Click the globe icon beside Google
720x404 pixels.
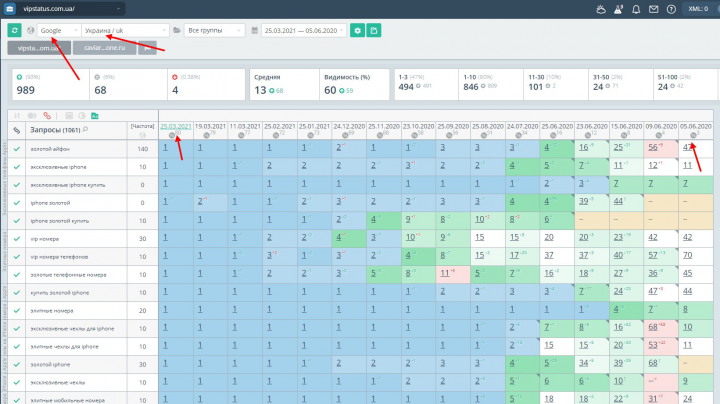click(30, 30)
